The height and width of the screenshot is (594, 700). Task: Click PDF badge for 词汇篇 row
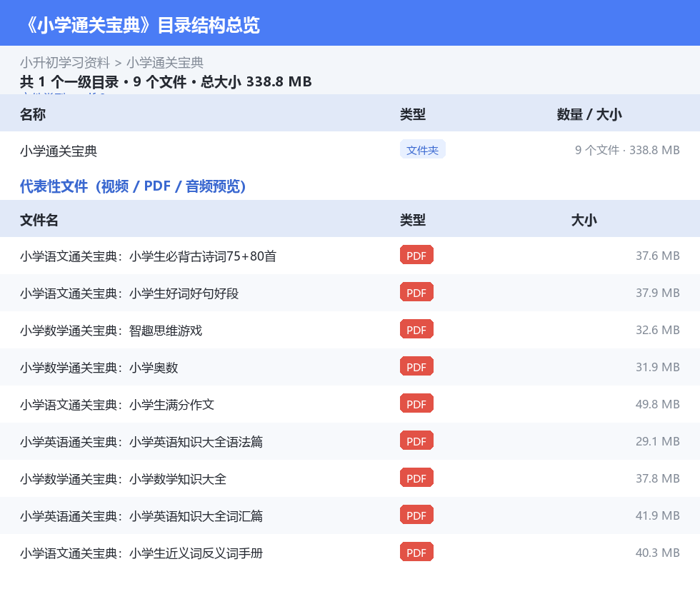[416, 515]
